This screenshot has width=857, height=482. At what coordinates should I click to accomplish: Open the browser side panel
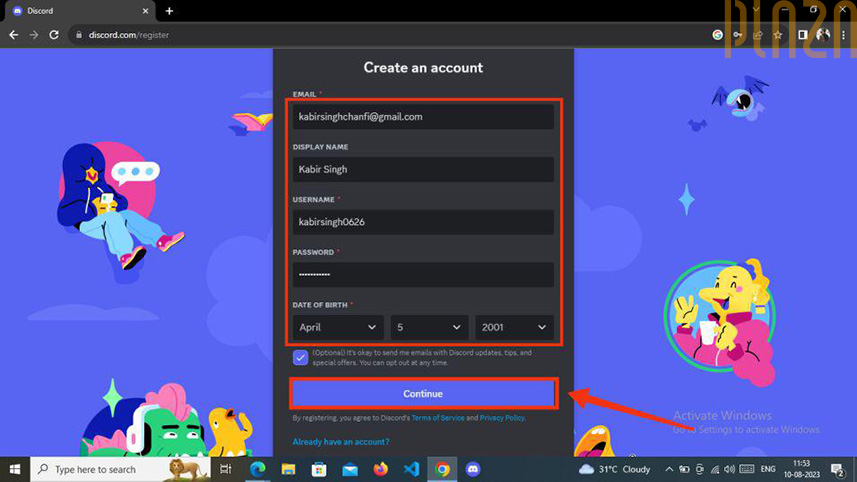tap(802, 35)
